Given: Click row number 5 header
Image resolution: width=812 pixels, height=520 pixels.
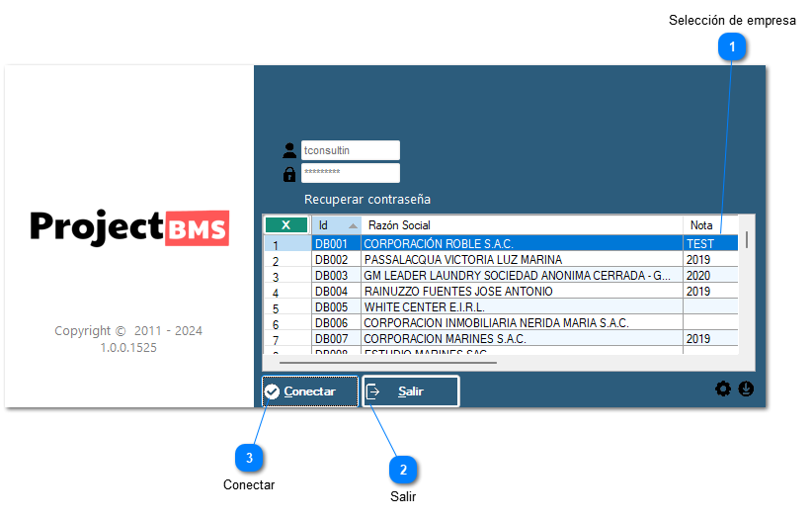Looking at the screenshot, I should click(287, 306).
